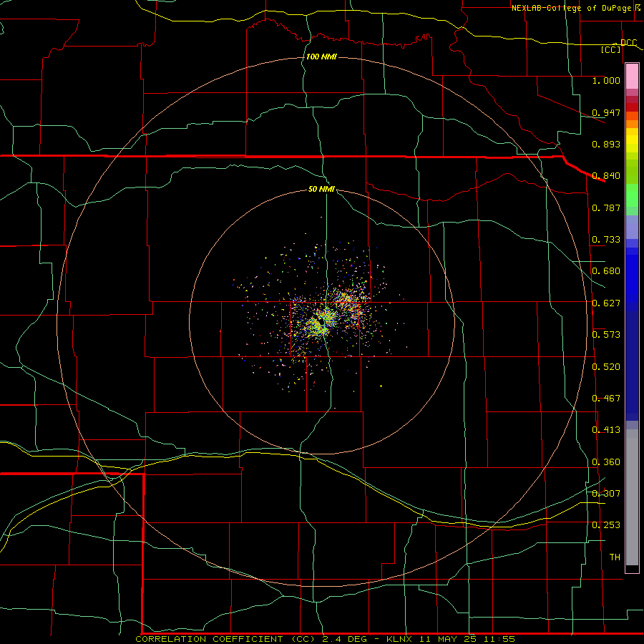This screenshot has width=644, height=644.
Task: Click the 50 NMI range ring label
Action: click(x=321, y=189)
